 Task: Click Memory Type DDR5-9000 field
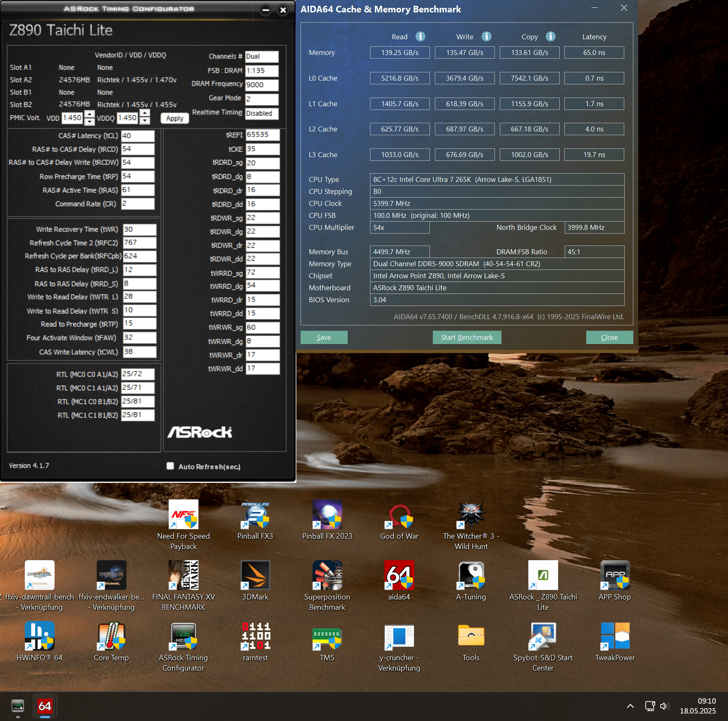pos(497,264)
